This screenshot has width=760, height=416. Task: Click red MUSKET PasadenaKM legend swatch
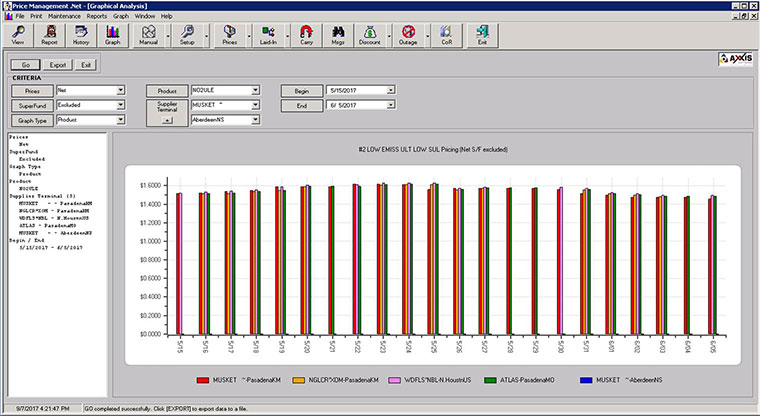pos(203,380)
